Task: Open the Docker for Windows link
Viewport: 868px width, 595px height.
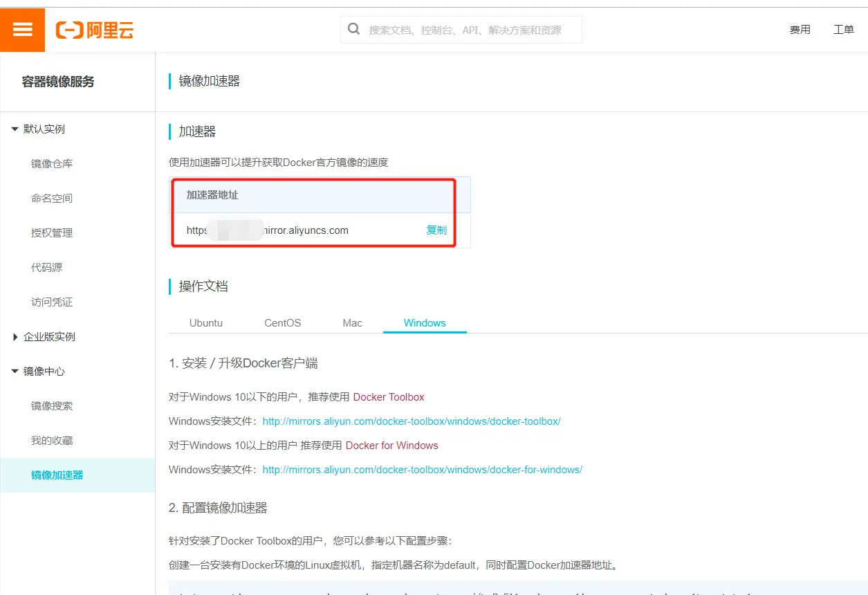Action: 392,446
